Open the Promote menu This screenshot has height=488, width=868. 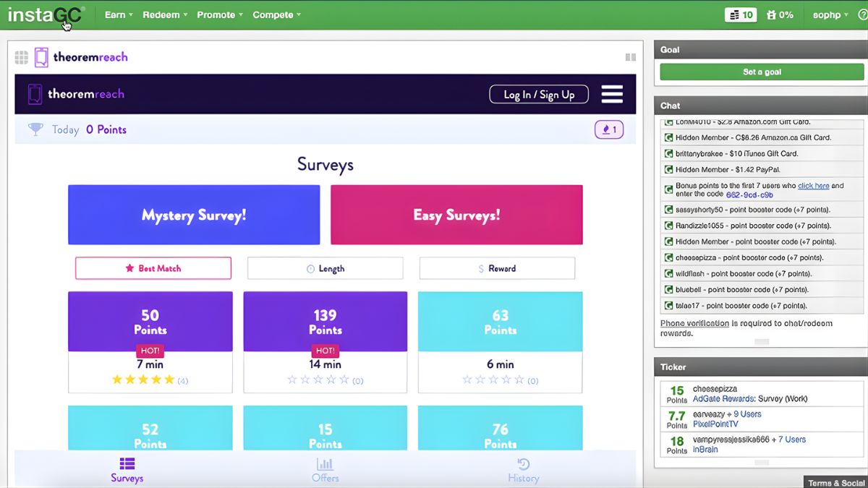[220, 14]
